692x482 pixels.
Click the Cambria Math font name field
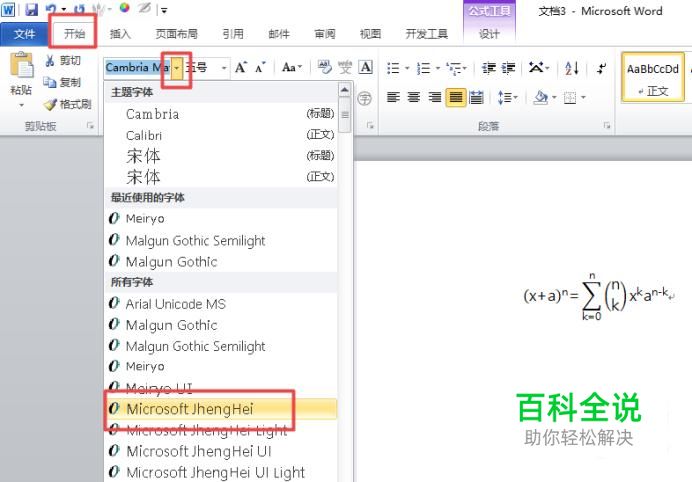click(138, 68)
